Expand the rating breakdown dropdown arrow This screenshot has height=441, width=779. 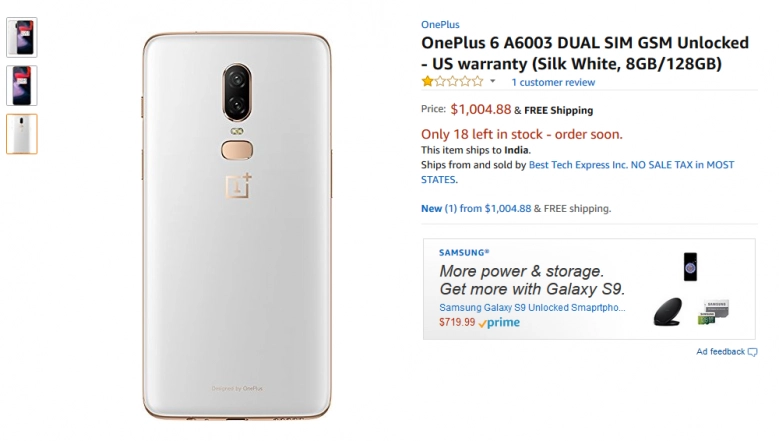pyautogui.click(x=492, y=81)
